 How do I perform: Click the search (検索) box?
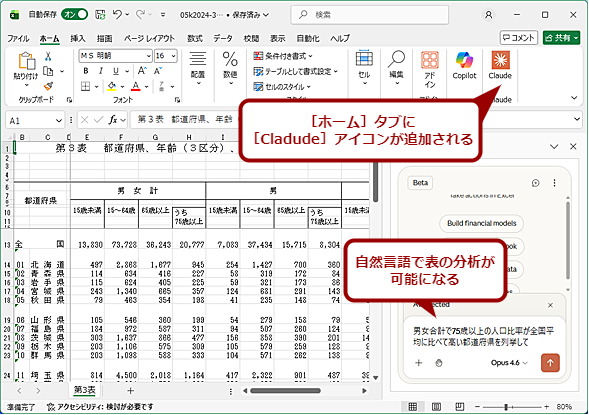[369, 15]
